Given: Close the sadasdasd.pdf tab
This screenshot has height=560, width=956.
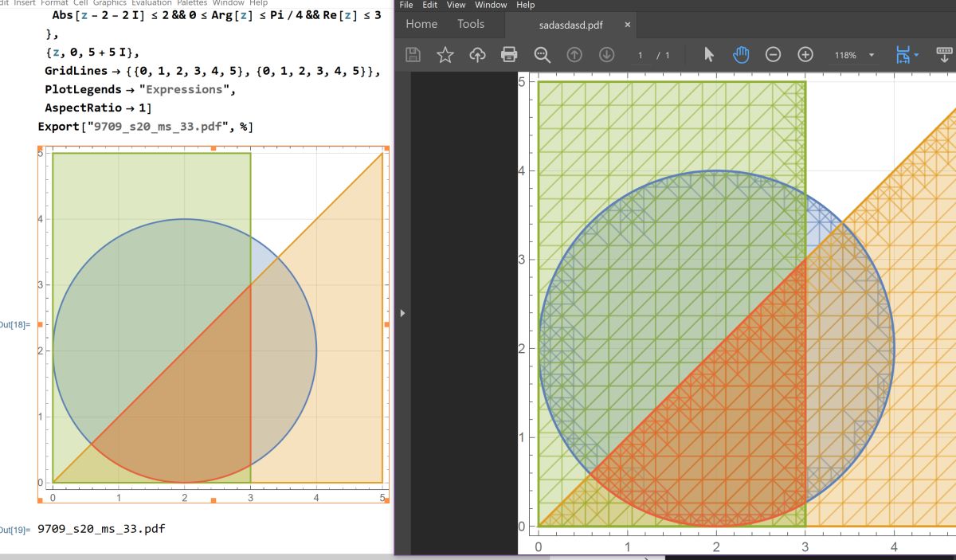Looking at the screenshot, I should coord(627,25).
